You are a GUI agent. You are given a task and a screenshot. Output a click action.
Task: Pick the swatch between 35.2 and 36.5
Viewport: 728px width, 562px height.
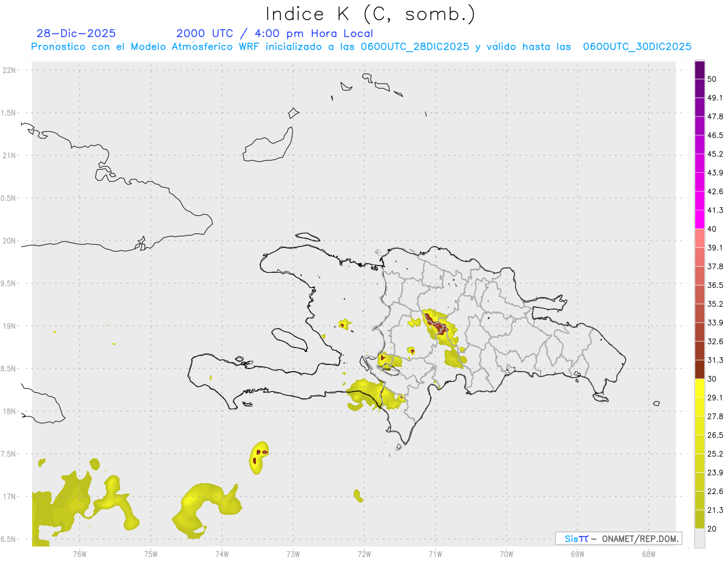click(x=699, y=295)
